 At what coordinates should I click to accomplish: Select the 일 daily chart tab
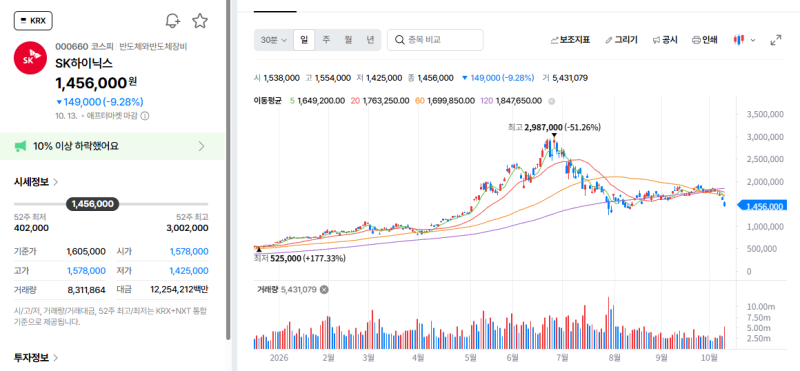[304, 40]
